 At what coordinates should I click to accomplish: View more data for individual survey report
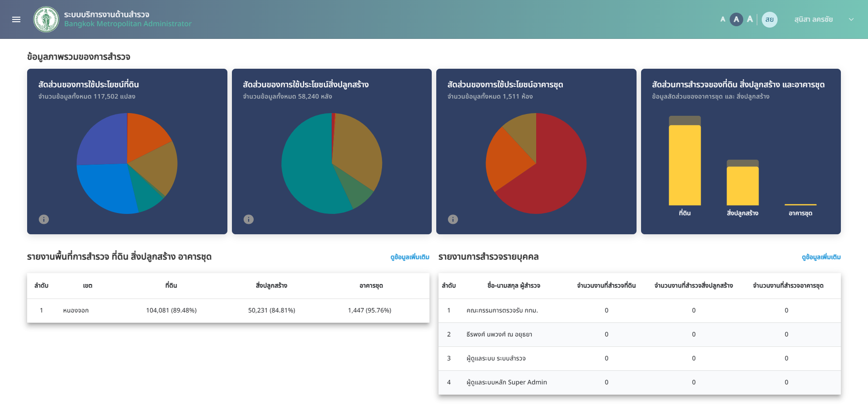pos(821,257)
